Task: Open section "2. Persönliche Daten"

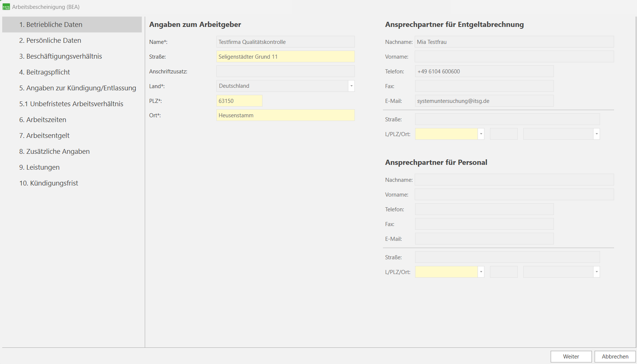Action: 50,40
